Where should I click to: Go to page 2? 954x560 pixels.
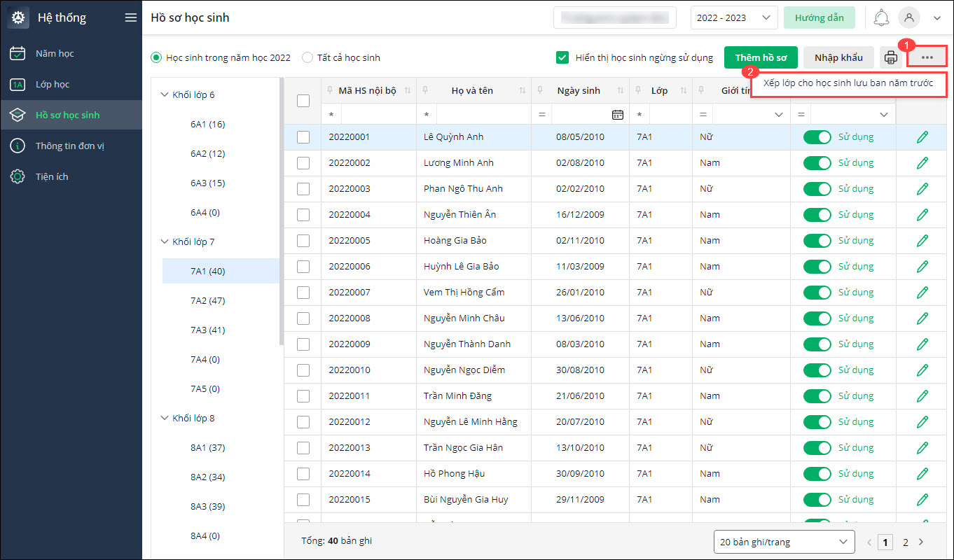[906, 542]
